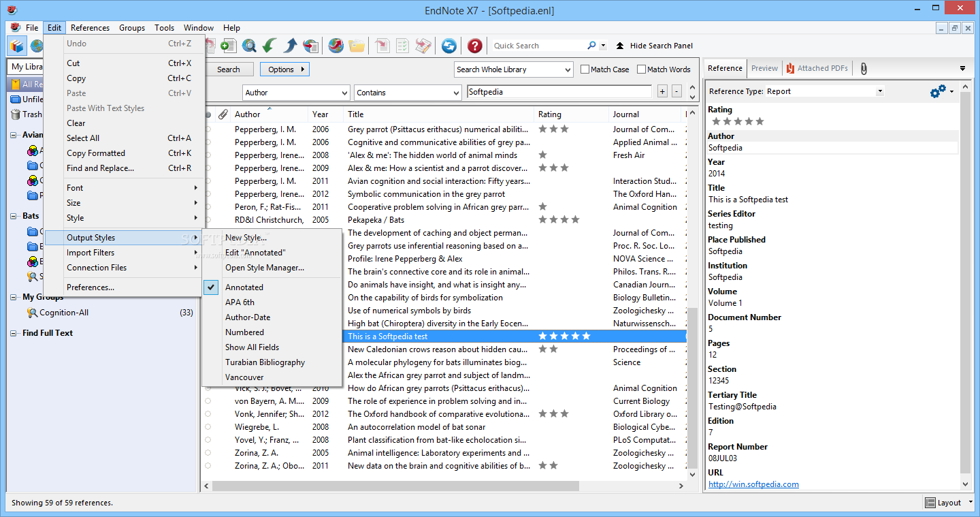Set Reference panel rating to five stars
This screenshot has height=517, width=980.
[759, 121]
